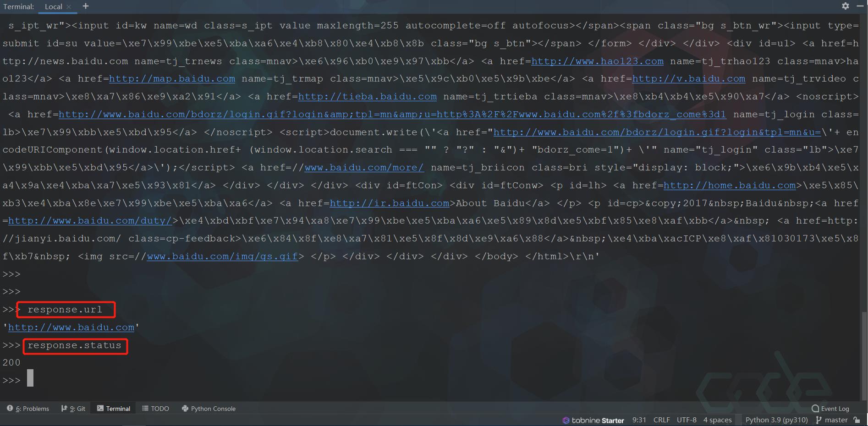Open the tieba.baidu.com link
The image size is (868, 426).
pos(368,97)
